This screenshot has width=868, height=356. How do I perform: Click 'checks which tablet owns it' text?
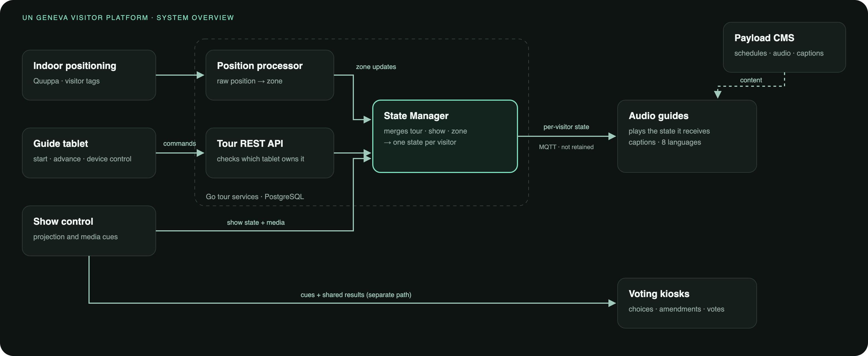260,159
